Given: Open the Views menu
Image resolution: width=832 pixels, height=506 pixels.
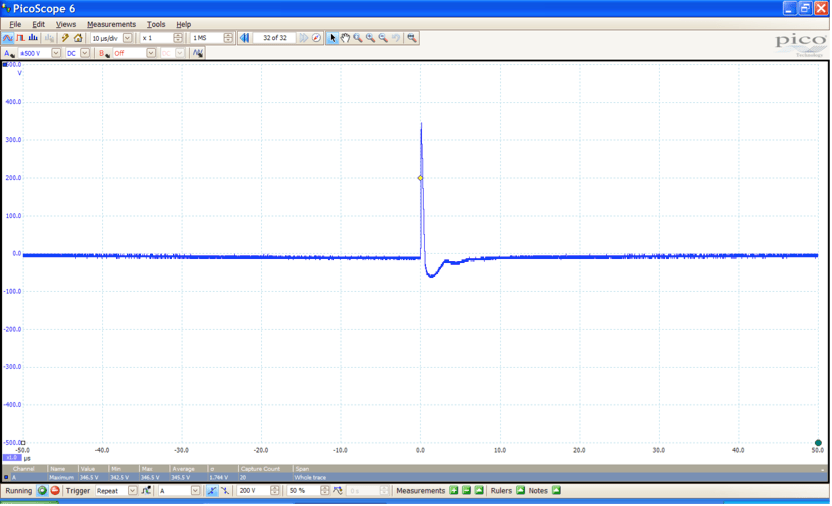Looking at the screenshot, I should [x=66, y=24].
